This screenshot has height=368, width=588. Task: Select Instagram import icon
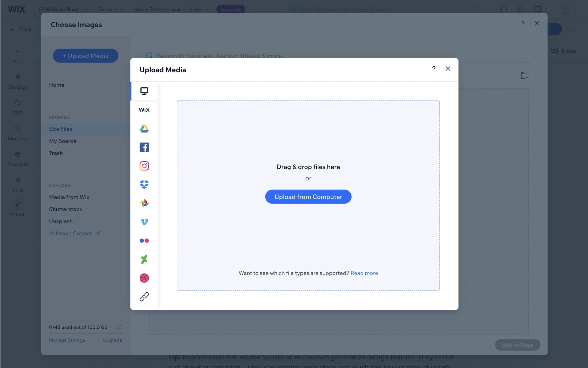coord(144,166)
